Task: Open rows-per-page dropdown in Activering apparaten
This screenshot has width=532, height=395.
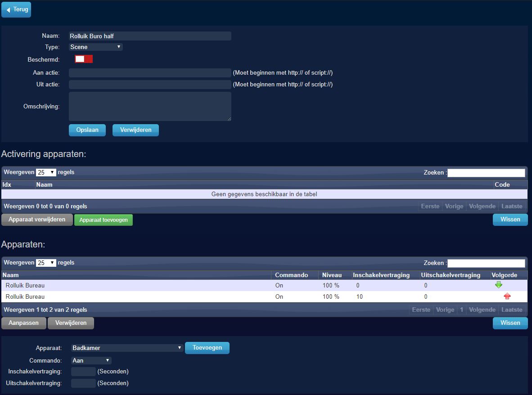Action: (46, 172)
